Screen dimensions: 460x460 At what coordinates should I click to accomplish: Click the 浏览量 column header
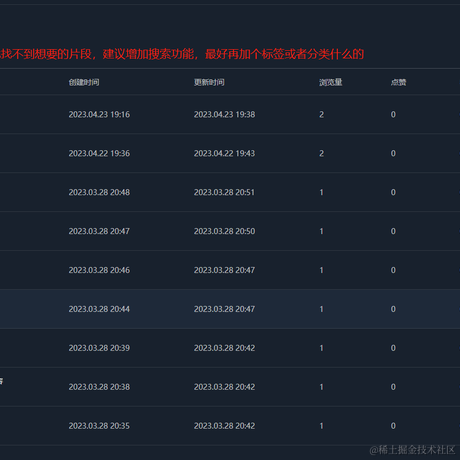[331, 82]
